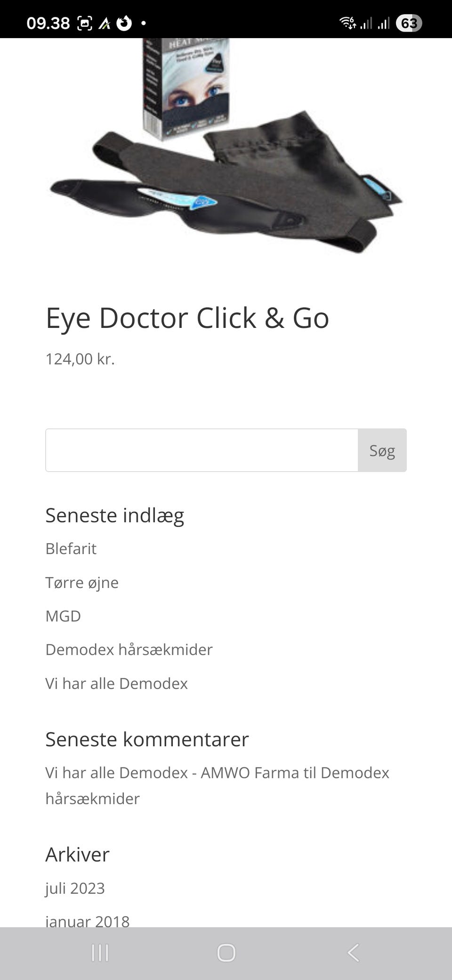Tap the Wi-Fi status icon

(x=347, y=23)
